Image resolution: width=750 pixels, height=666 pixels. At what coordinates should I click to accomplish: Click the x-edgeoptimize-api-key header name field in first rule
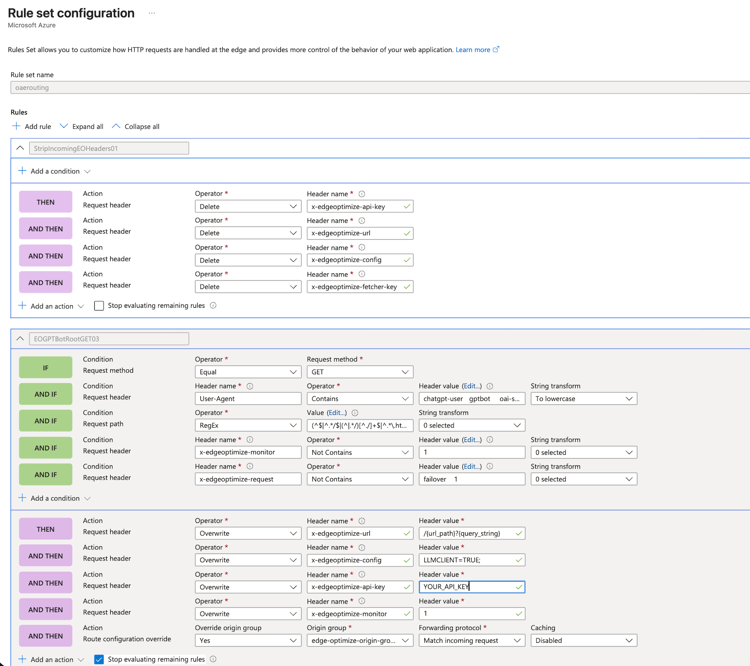[x=360, y=207]
